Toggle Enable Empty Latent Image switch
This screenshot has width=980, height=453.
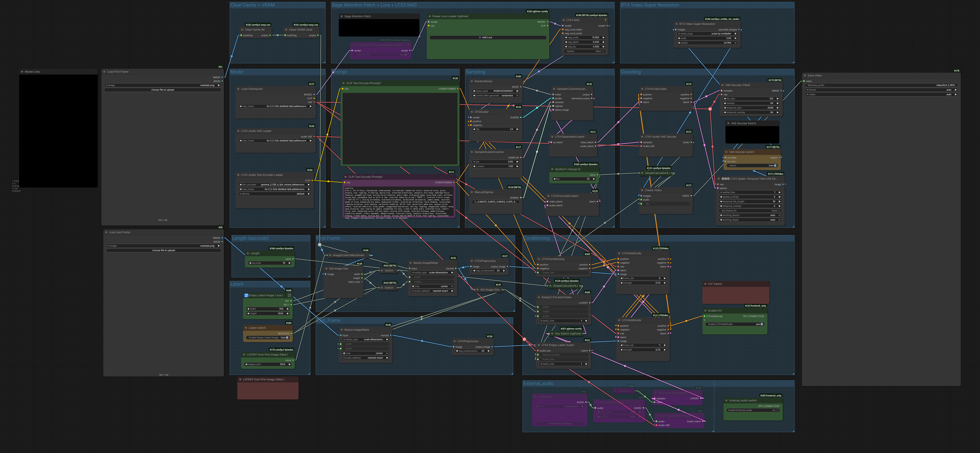[268, 338]
